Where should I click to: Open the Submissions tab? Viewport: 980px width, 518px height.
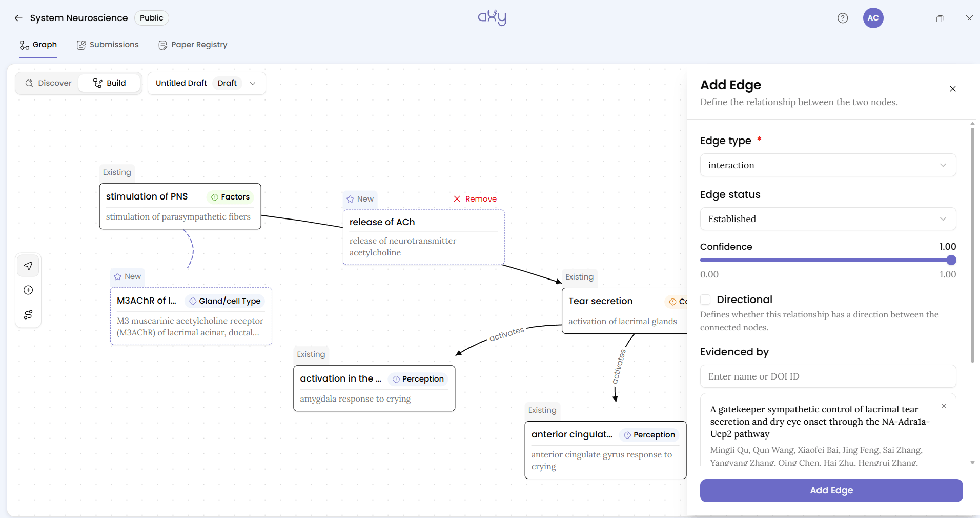(108, 45)
